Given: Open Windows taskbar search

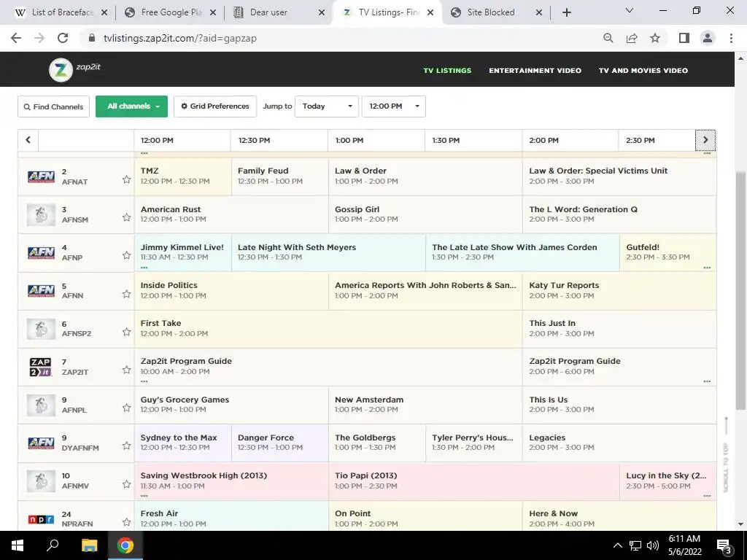Looking at the screenshot, I should click(53, 545).
